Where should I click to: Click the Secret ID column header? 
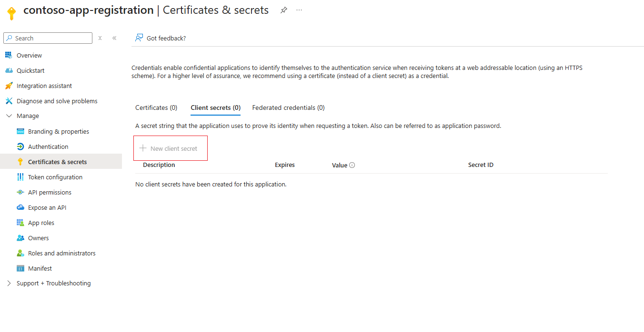click(481, 165)
